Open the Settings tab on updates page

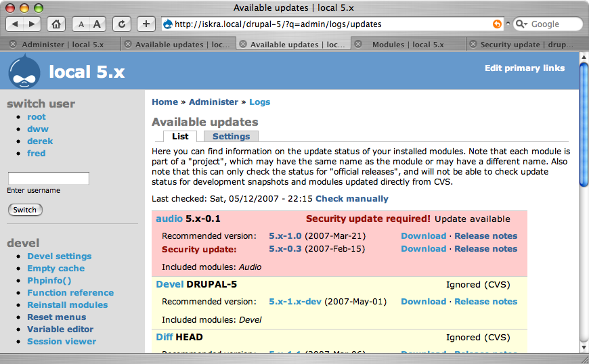coord(231,136)
